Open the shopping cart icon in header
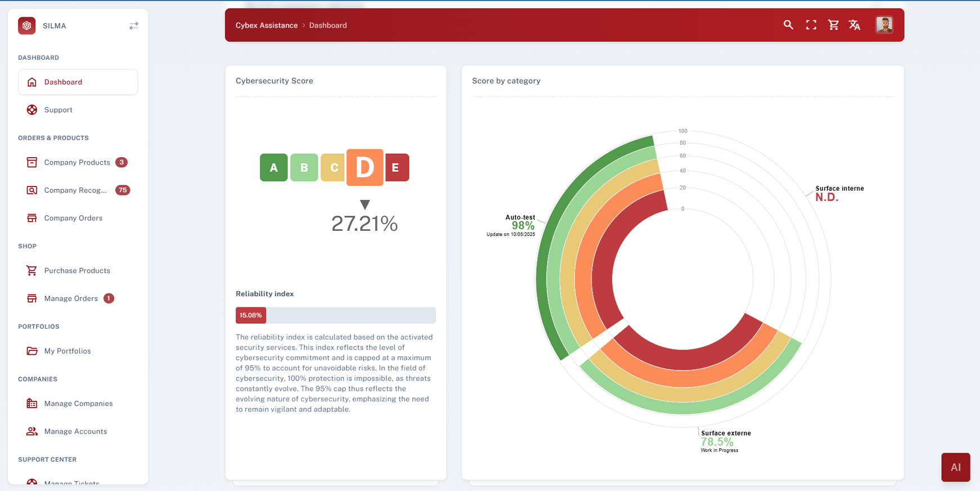Image resolution: width=980 pixels, height=491 pixels. click(833, 25)
